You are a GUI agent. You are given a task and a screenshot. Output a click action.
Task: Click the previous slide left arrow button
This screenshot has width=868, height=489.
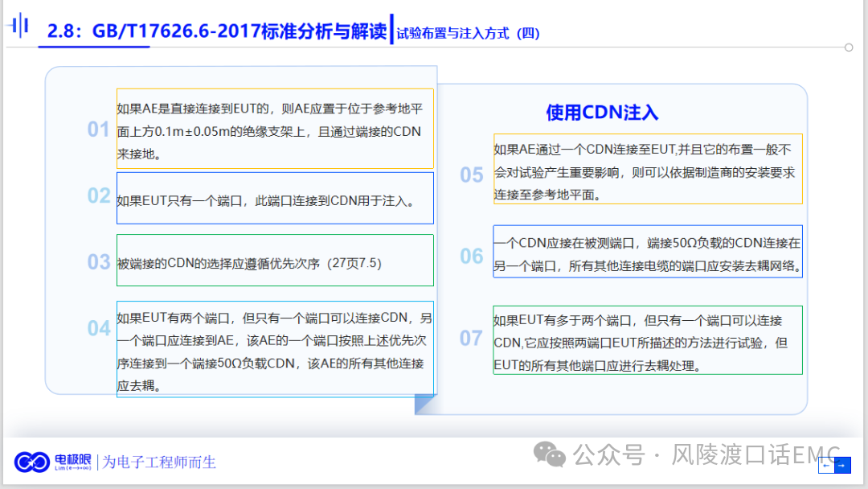[x=826, y=465]
